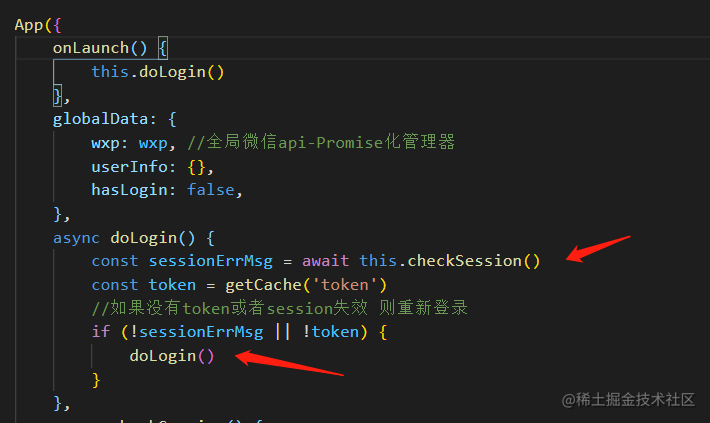The width and height of the screenshot is (710, 423).
Task: Click the hasLogin property key
Action: 130,190
